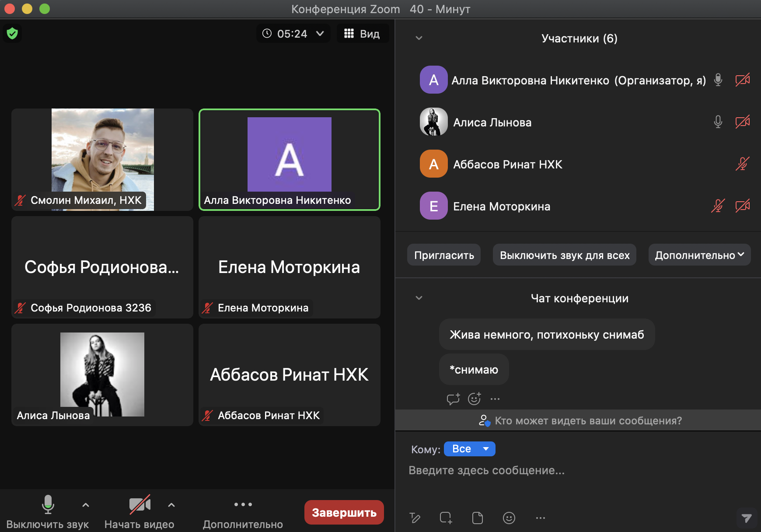Click muted mic icon on Аббасов Ринат НХК tile label
761x532 pixels.
[207, 416]
